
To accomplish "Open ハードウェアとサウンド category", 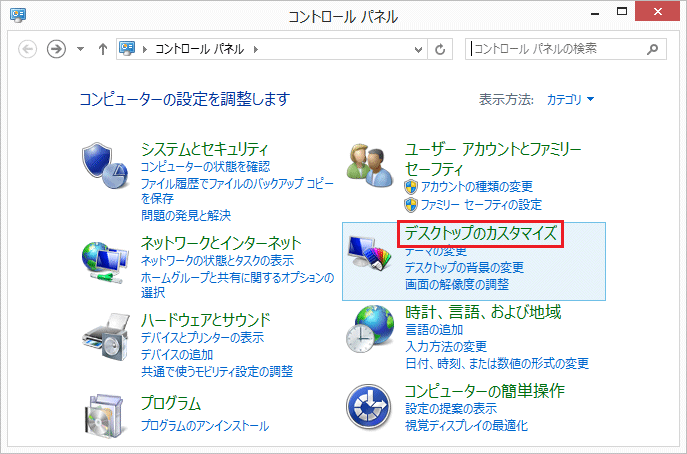I will click(x=205, y=320).
